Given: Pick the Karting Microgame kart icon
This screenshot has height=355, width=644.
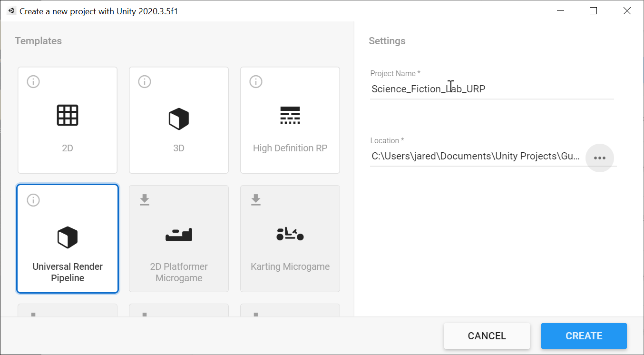Looking at the screenshot, I should click(x=290, y=234).
